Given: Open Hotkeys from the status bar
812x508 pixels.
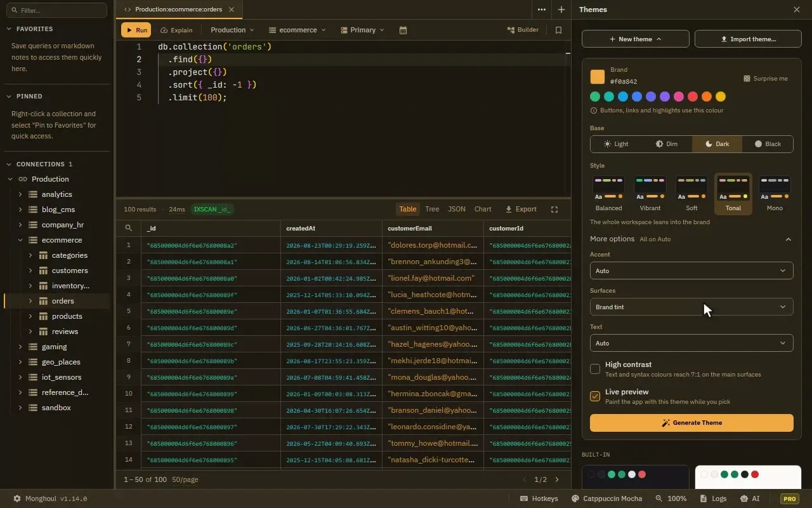Looking at the screenshot, I should point(539,499).
